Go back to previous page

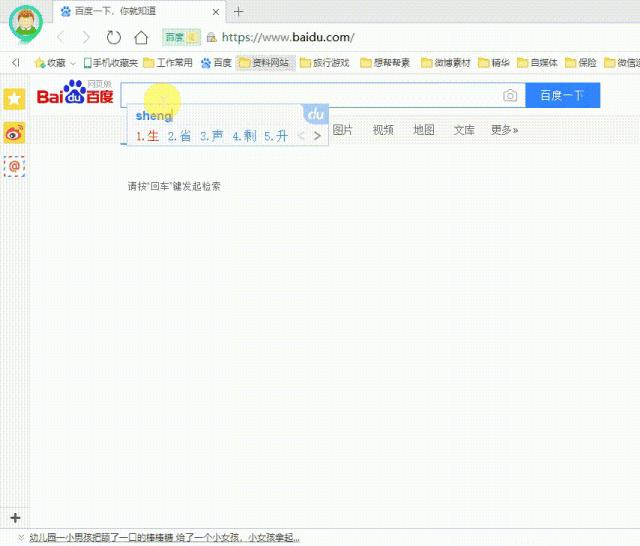[61, 38]
